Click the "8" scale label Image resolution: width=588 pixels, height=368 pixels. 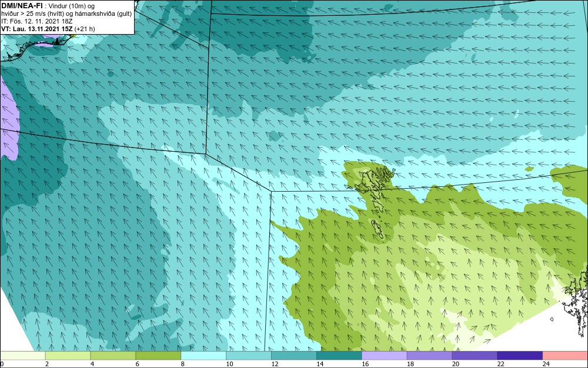(183, 364)
